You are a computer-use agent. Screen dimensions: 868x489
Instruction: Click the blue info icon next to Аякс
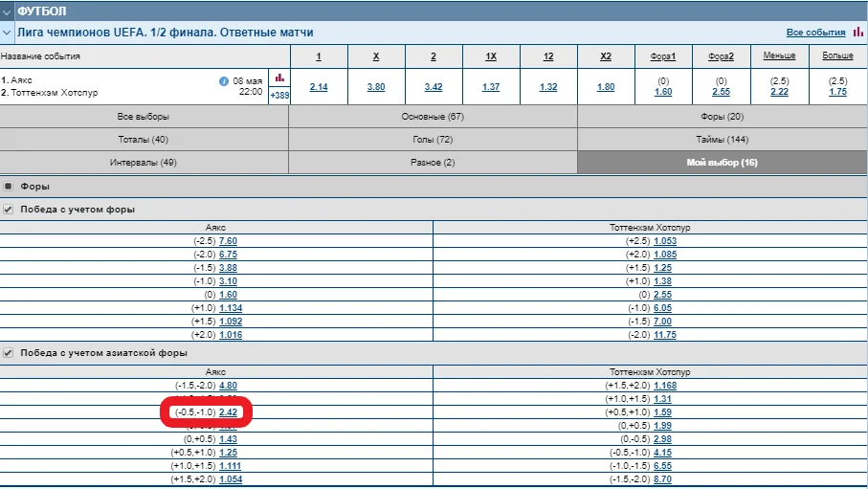click(224, 81)
